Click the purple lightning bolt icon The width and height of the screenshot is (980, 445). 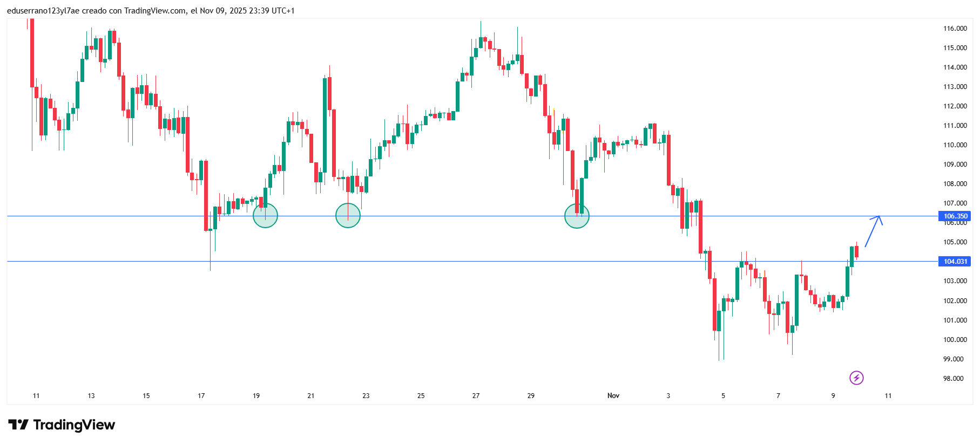[856, 378]
